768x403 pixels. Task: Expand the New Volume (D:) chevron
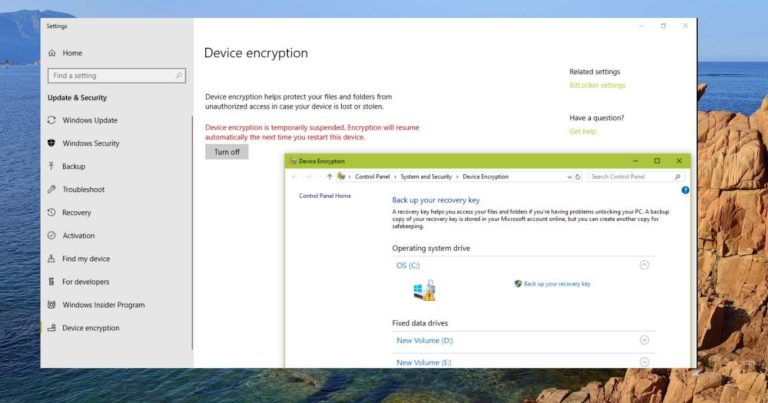(644, 340)
